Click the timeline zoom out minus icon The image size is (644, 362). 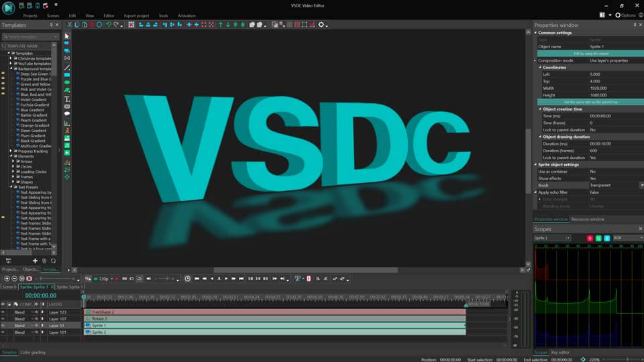(x=14, y=279)
